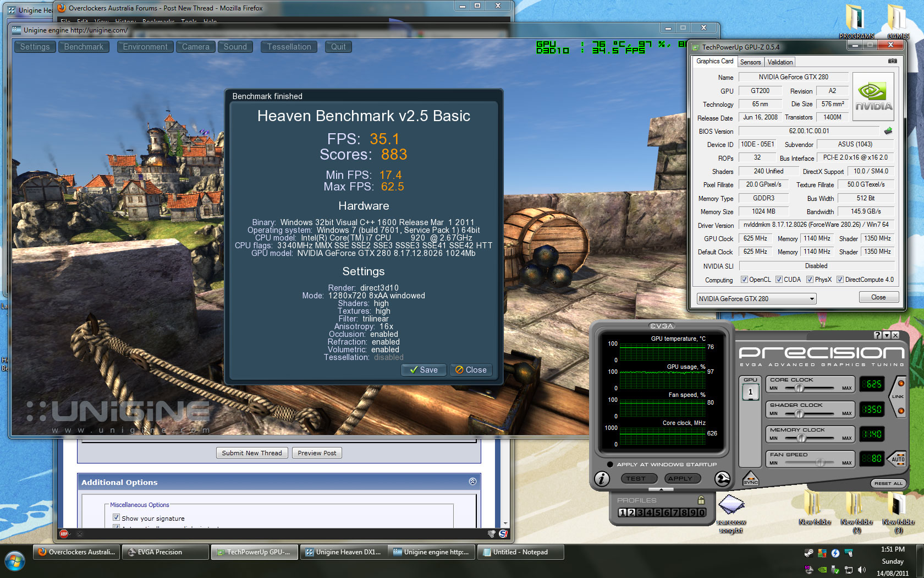Open the Tessellation menu in Unigine
This screenshot has height=578, width=924.
click(289, 47)
